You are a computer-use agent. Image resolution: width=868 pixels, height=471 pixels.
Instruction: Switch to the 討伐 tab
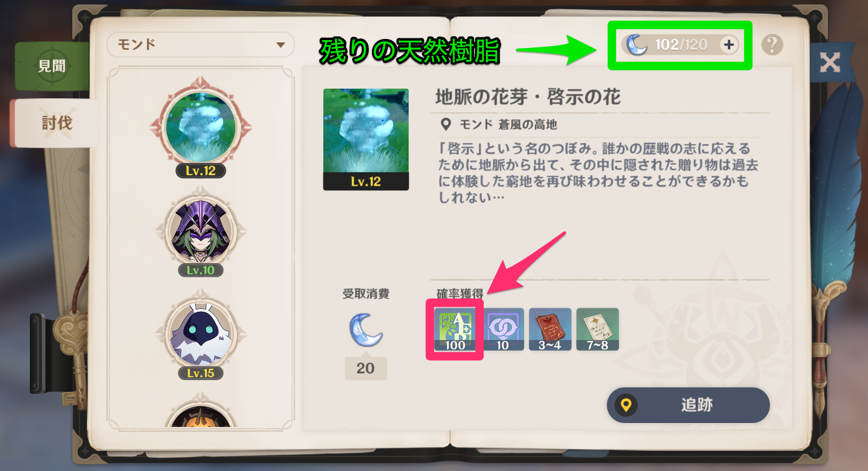[x=56, y=123]
